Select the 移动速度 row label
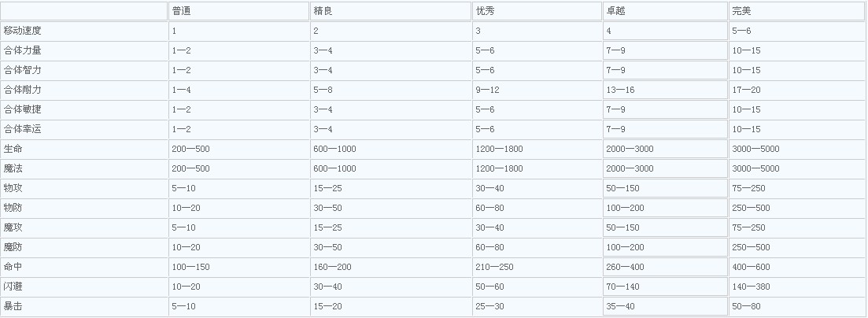 point(22,31)
